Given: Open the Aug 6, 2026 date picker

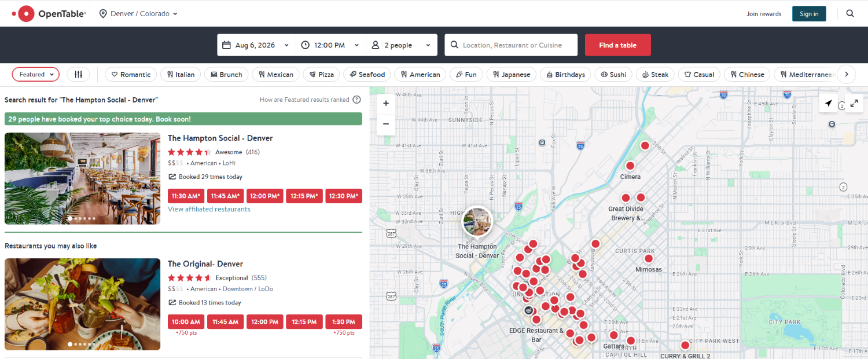Looking at the screenshot, I should [x=256, y=45].
